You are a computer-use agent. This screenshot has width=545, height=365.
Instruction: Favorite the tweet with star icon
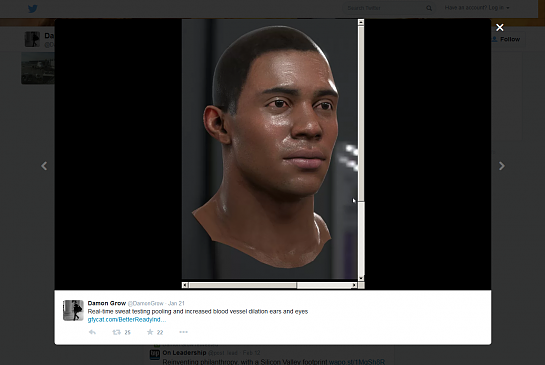click(150, 332)
